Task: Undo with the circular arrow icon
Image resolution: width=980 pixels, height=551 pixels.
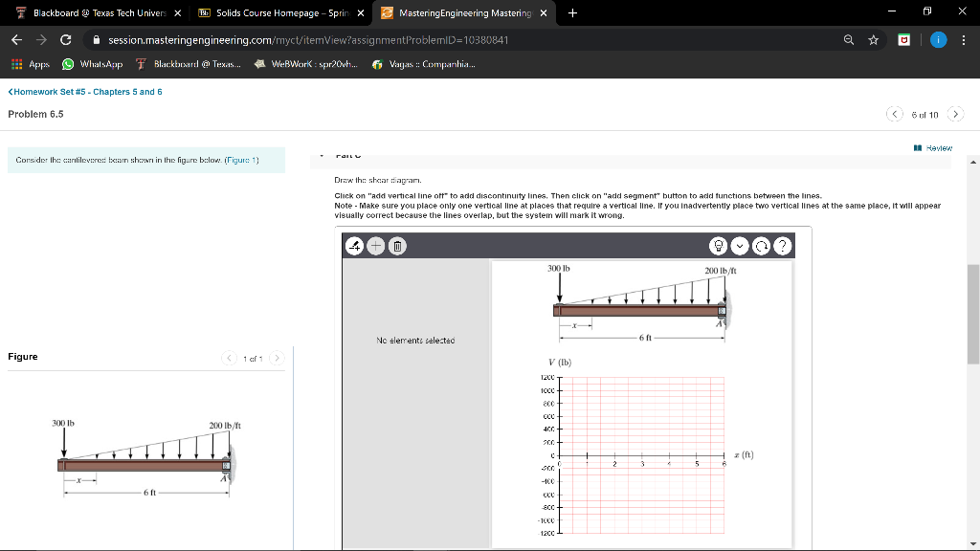Action: pyautogui.click(x=761, y=246)
